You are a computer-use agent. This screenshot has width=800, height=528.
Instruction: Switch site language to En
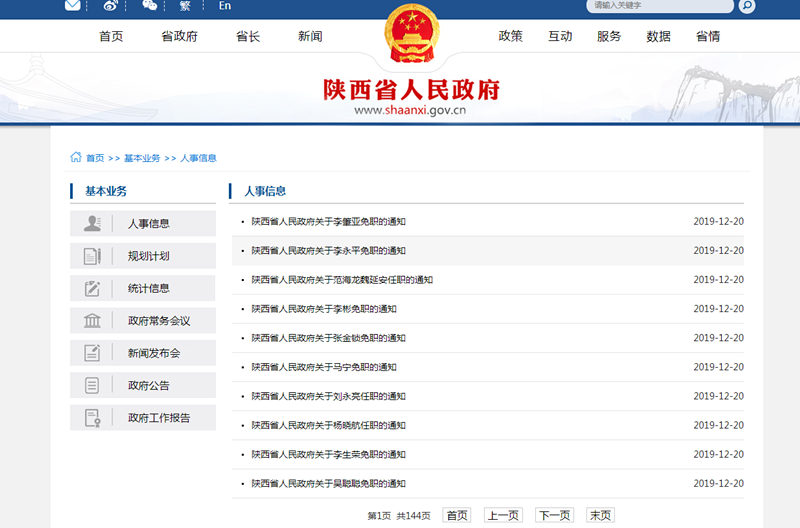225,6
